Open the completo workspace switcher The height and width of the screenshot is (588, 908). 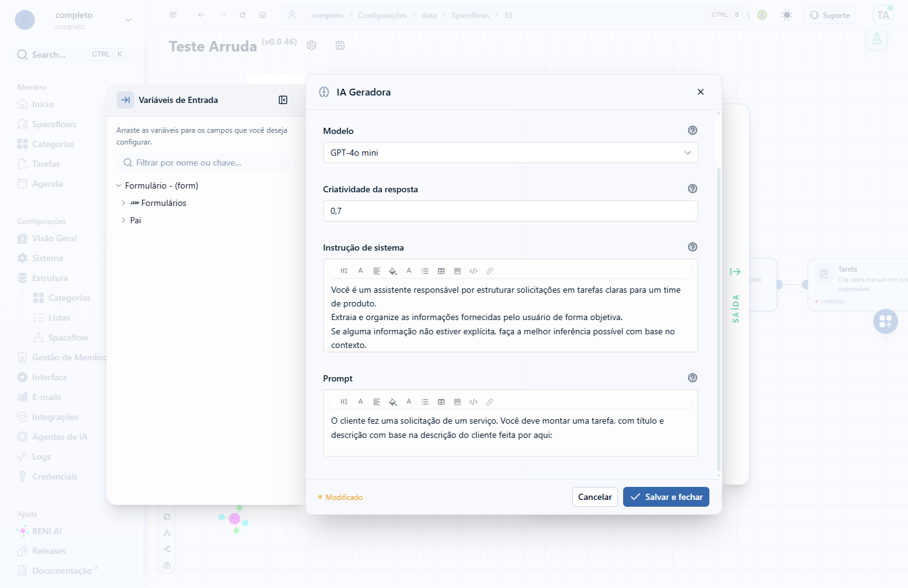click(74, 20)
